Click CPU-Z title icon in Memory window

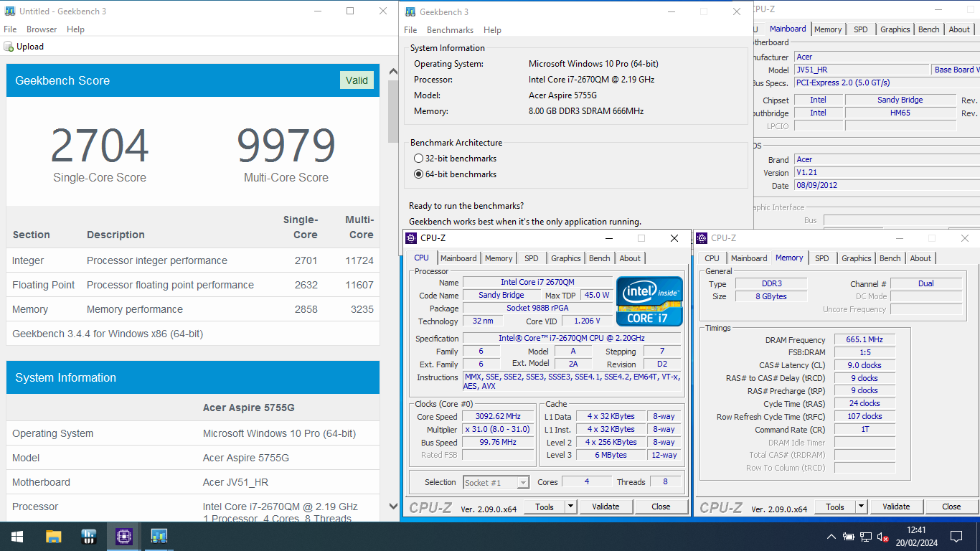(x=702, y=238)
